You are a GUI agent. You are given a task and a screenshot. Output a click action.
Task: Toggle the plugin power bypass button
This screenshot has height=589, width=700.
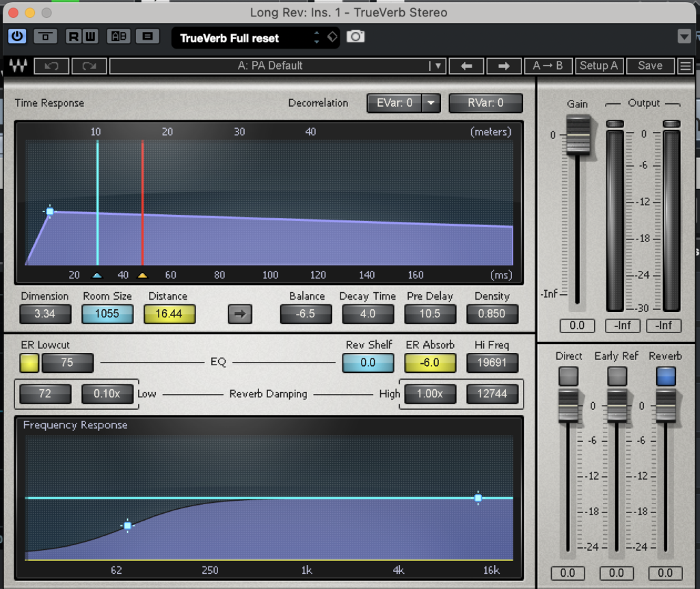pos(17,36)
